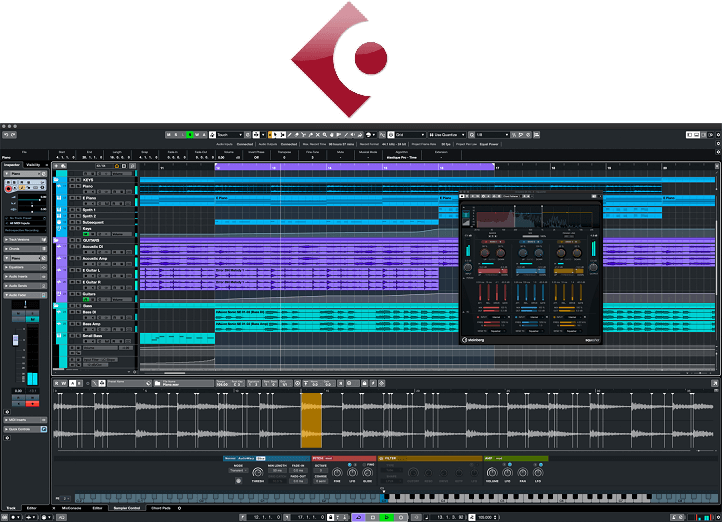
Task: Click the transport Record button
Action: (401, 517)
